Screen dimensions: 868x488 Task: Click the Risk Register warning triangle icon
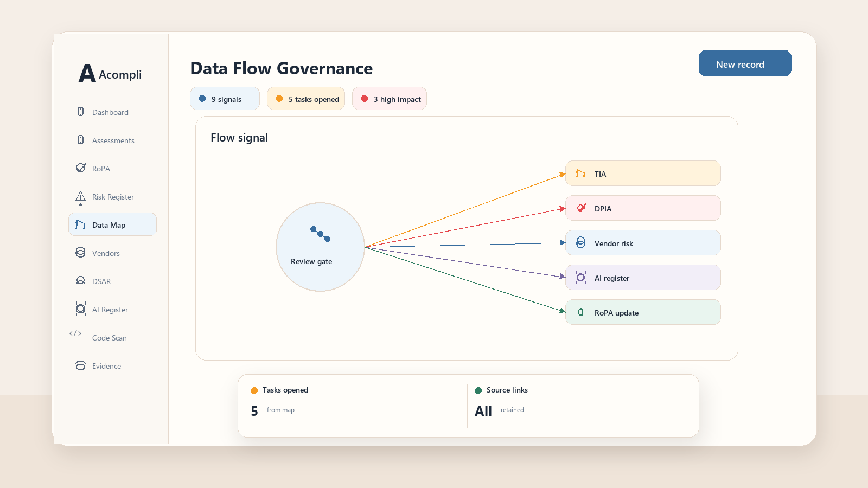click(80, 197)
